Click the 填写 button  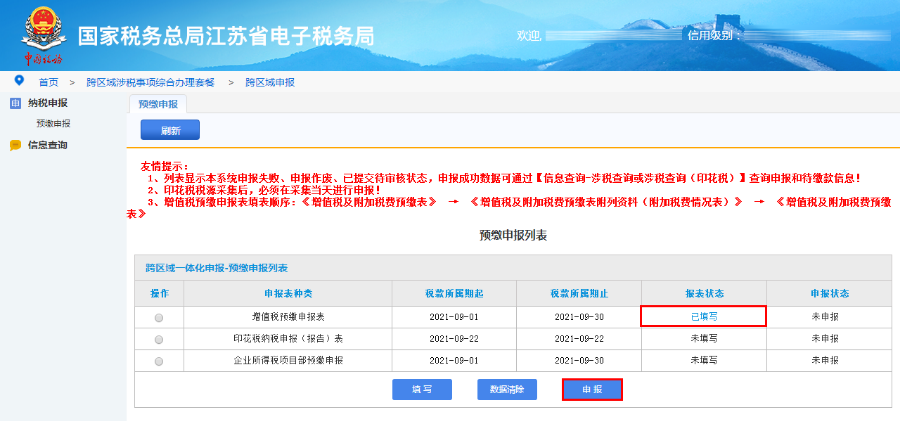(x=422, y=389)
